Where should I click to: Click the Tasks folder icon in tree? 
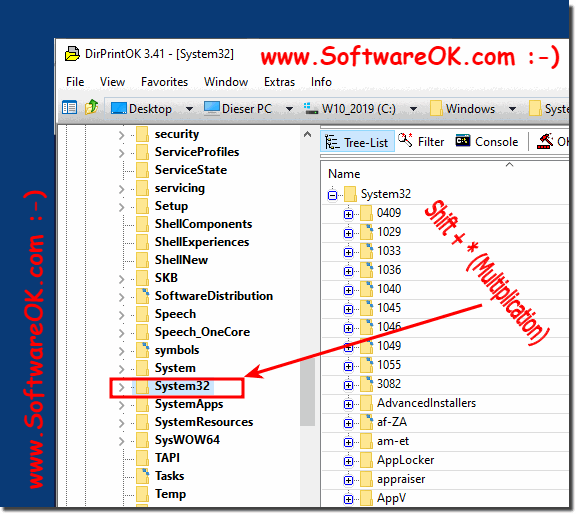point(143,476)
